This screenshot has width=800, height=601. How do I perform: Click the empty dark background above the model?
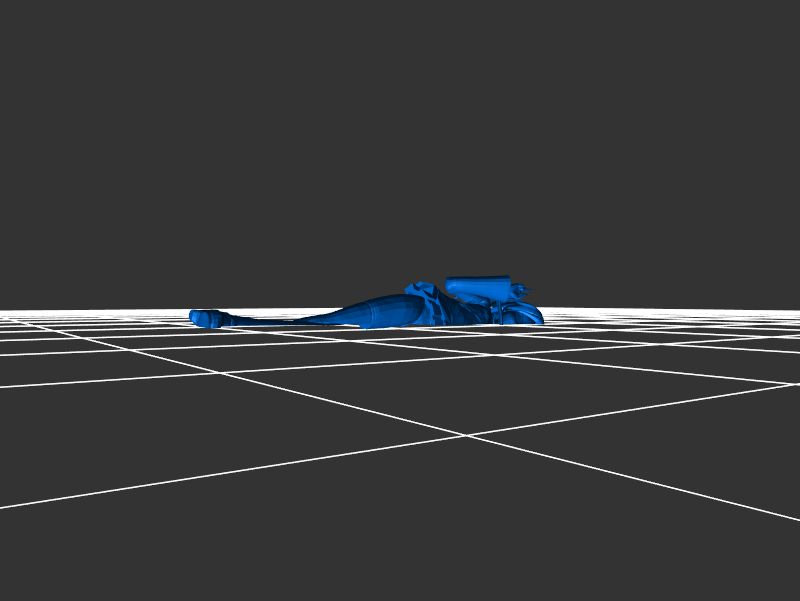[400, 150]
